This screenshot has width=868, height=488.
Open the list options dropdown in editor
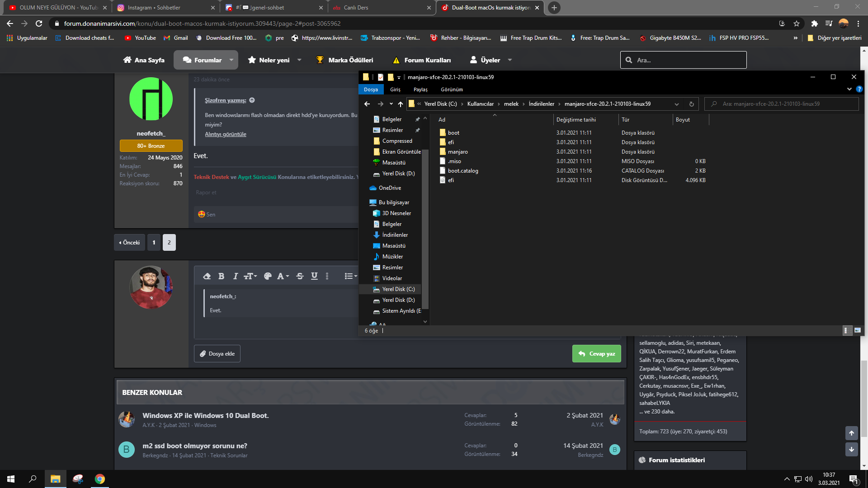pyautogui.click(x=350, y=276)
